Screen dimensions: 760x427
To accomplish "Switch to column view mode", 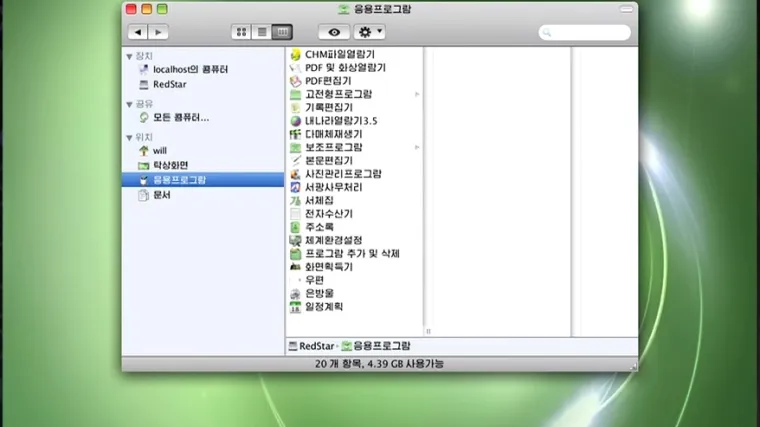I will pos(282,33).
